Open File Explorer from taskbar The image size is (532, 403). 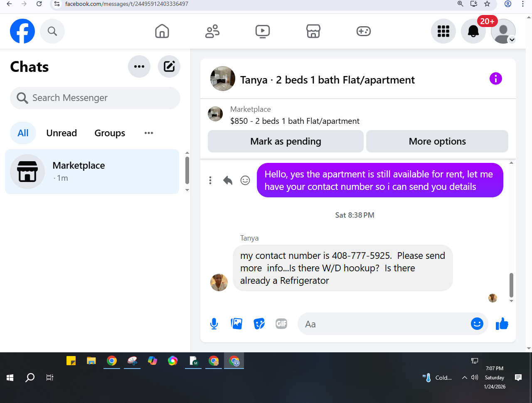click(x=91, y=361)
